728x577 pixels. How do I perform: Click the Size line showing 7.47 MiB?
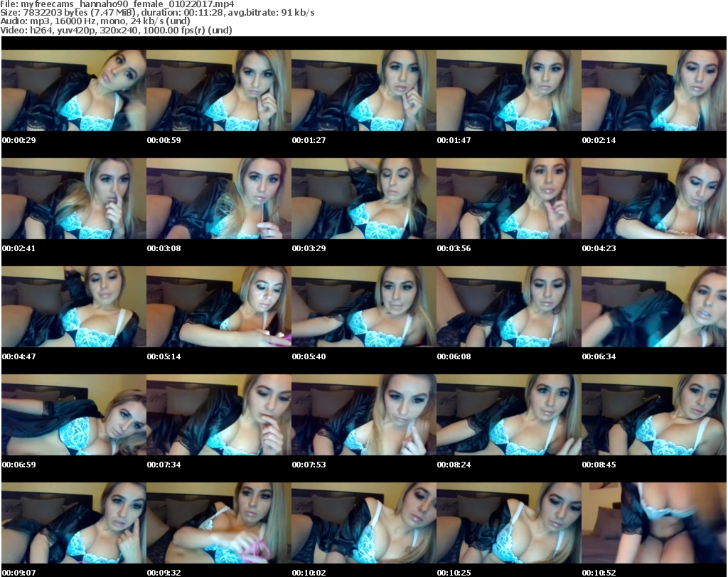157,13
